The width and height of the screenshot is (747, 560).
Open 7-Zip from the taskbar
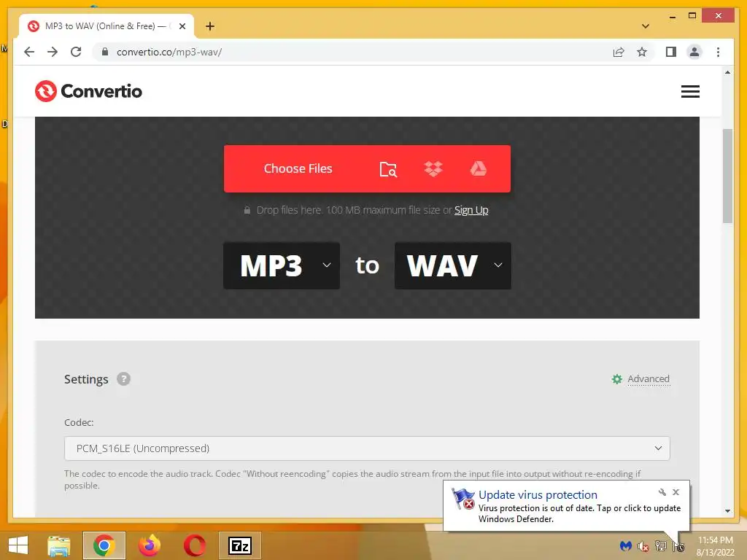point(239,545)
